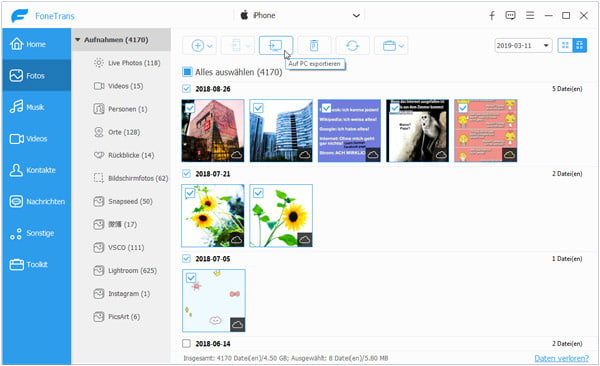This screenshot has width=600, height=366.
Task: Check the 2018-06-14 date group checkbox
Action: [x=186, y=343]
